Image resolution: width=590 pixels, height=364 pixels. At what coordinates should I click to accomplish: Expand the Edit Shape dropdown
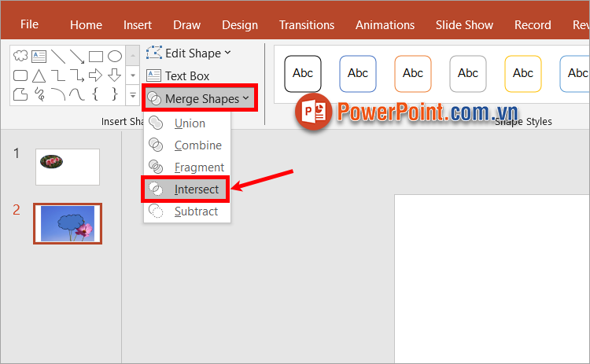coord(190,53)
